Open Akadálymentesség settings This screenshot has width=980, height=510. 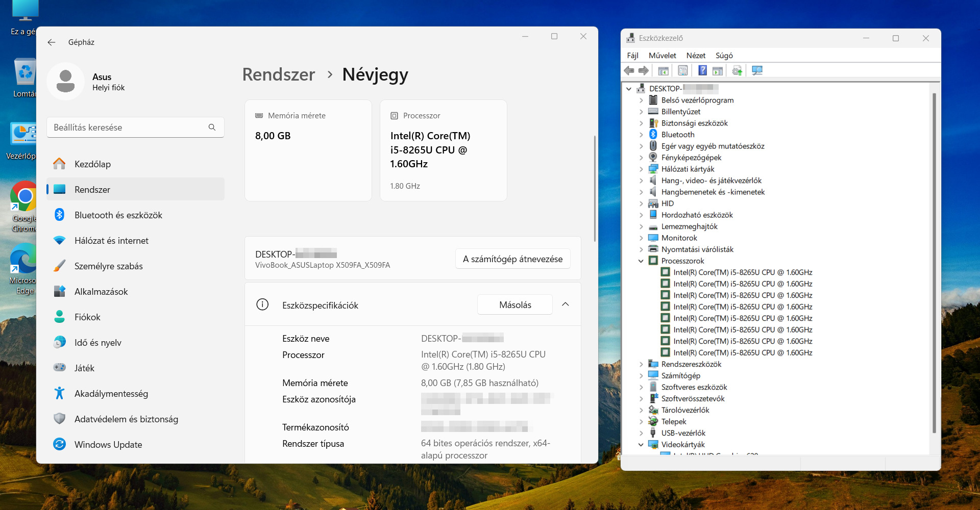click(135, 393)
